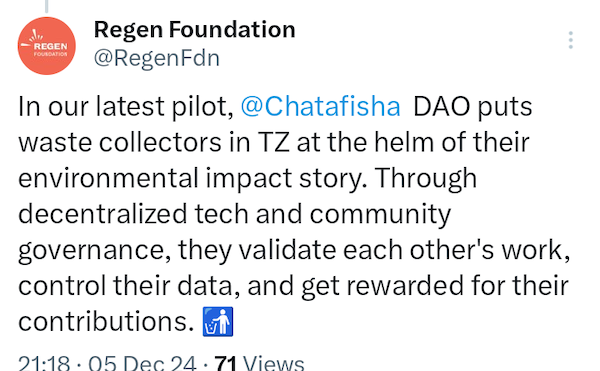Click the phrase 'waste collectors in TZ'
The width and height of the screenshot is (600, 371).
[154, 142]
